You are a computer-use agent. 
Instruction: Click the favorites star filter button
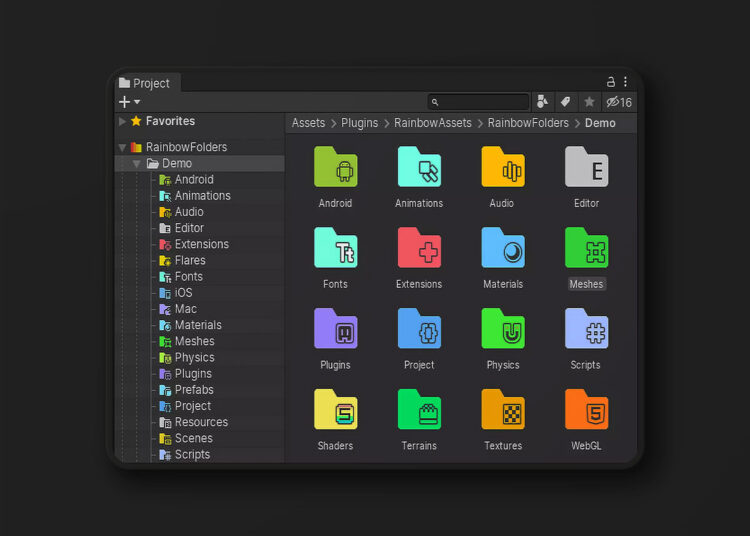tap(589, 102)
